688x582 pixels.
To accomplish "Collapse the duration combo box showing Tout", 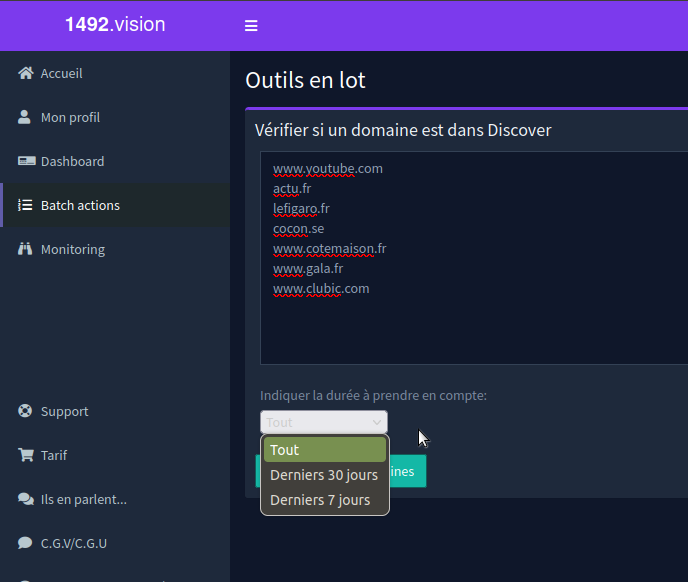I will click(x=323, y=422).
